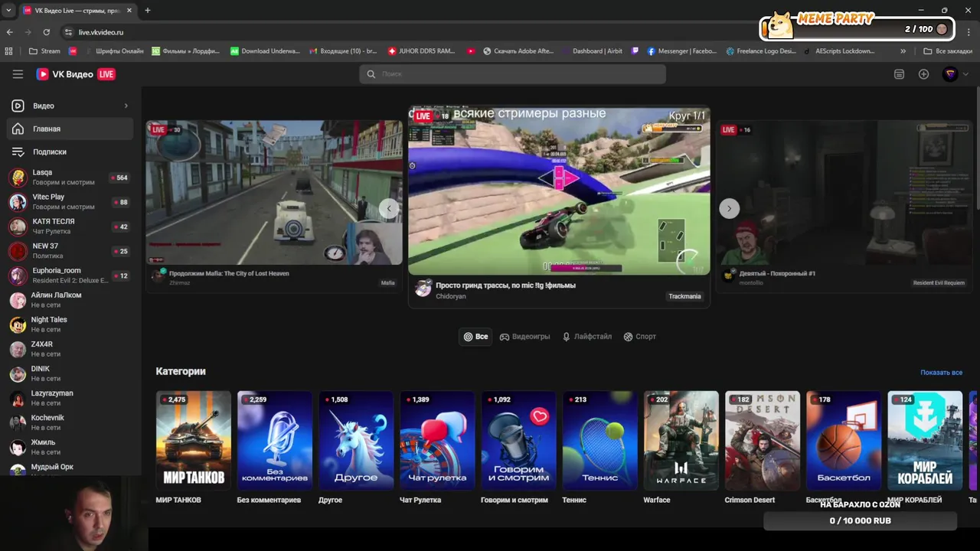Screen dimensions: 980x551
Task: Click the search magnifier icon
Action: (371, 74)
